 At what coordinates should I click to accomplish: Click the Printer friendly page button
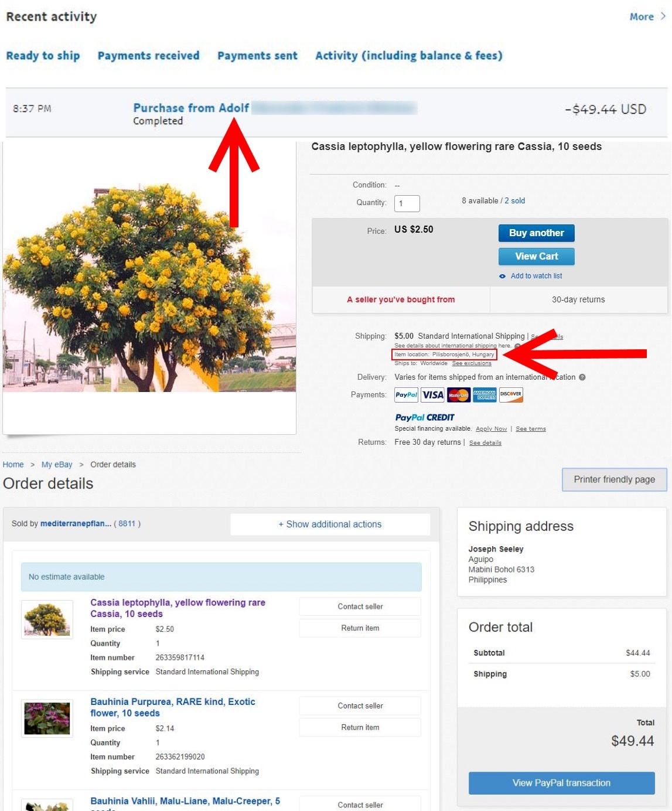(x=615, y=479)
